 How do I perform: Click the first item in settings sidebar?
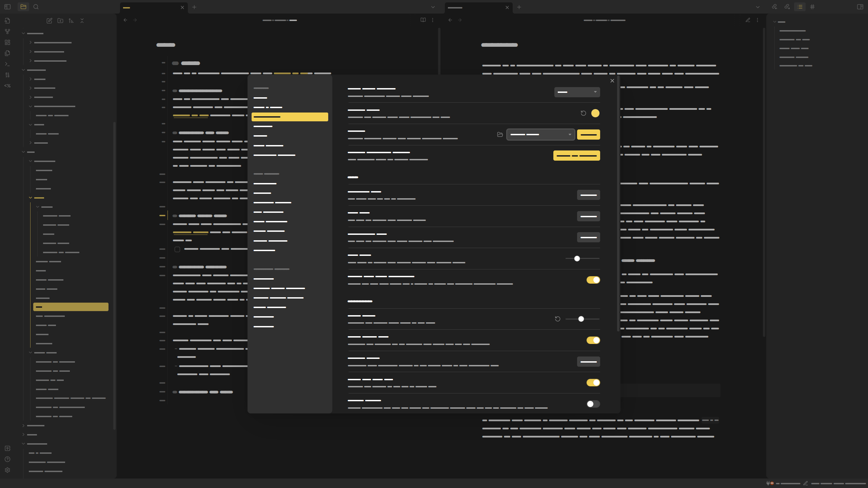click(260, 98)
